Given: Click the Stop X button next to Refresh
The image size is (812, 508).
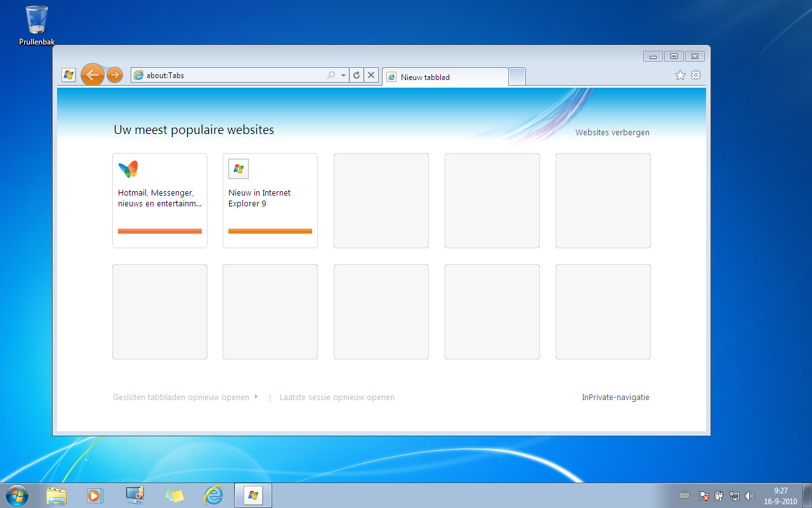Looking at the screenshot, I should coord(371,75).
